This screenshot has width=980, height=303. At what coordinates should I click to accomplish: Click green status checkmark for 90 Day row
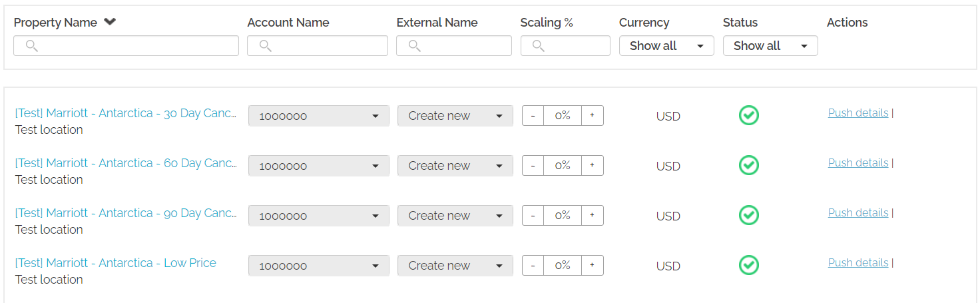749,215
